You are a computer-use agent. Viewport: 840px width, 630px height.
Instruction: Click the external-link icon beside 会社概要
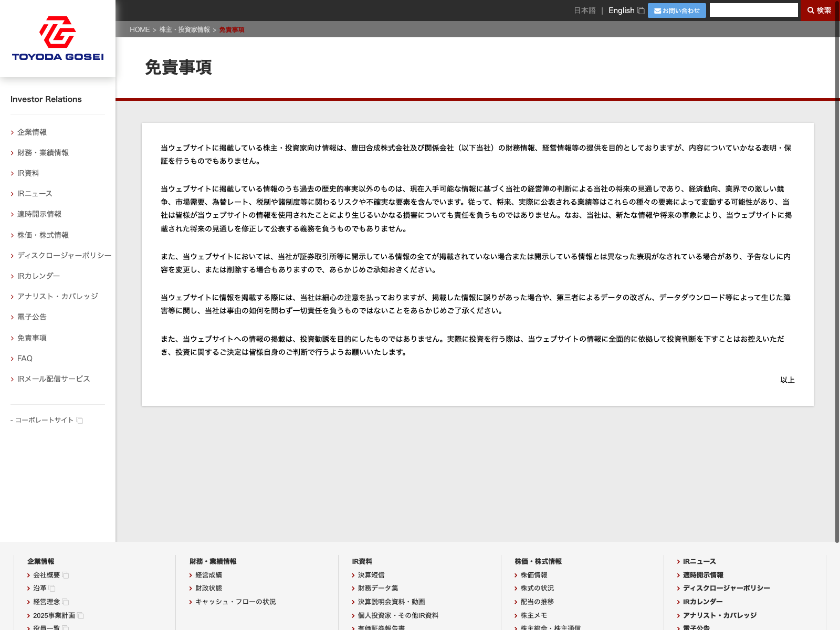[x=66, y=575]
